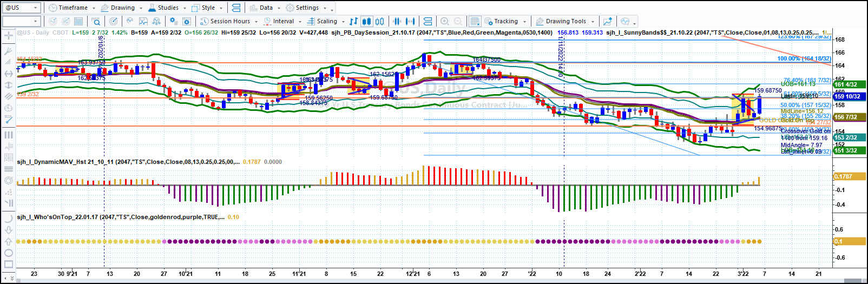Viewport: 868px width, 284px height.
Task: Click the olive 156 7/32 price label
Action: pos(849,117)
